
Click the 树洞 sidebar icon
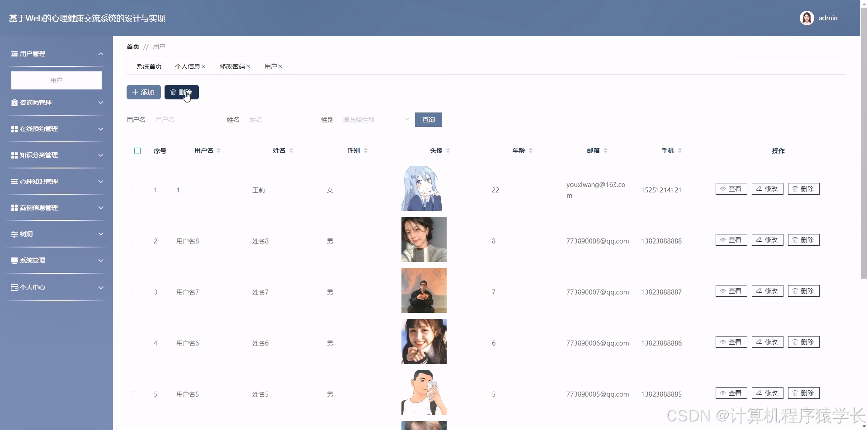[x=14, y=234]
